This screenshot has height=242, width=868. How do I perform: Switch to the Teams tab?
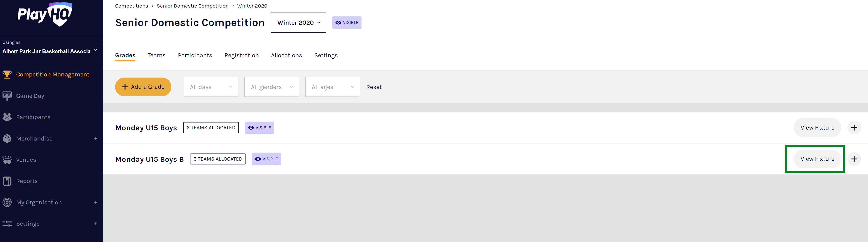(x=157, y=55)
